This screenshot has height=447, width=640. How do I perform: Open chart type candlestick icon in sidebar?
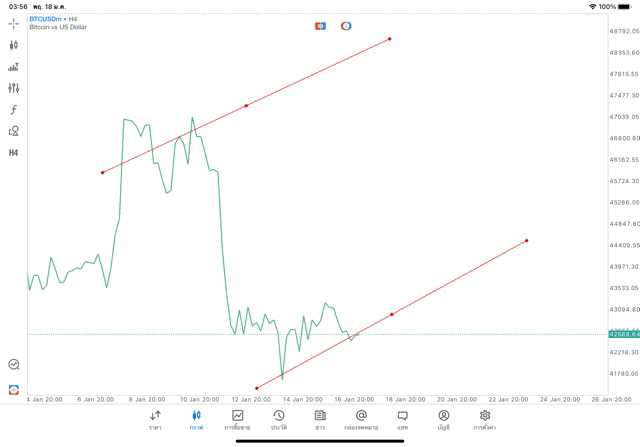coord(14,45)
